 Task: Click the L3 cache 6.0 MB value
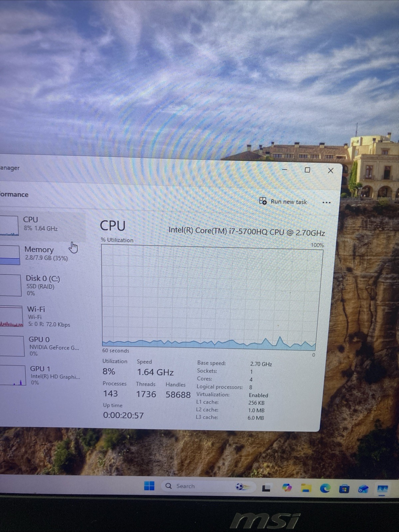tap(256, 418)
